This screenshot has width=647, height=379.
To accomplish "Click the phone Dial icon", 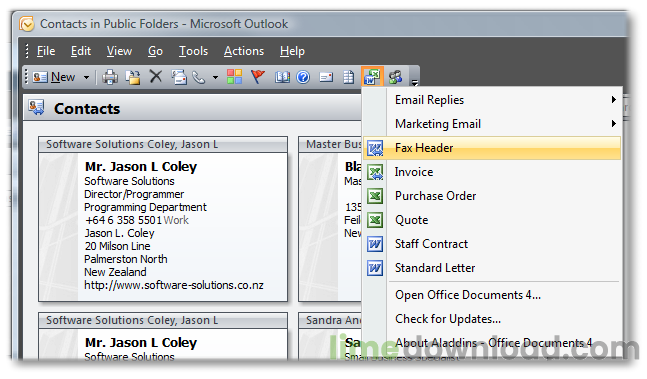I will click(199, 77).
